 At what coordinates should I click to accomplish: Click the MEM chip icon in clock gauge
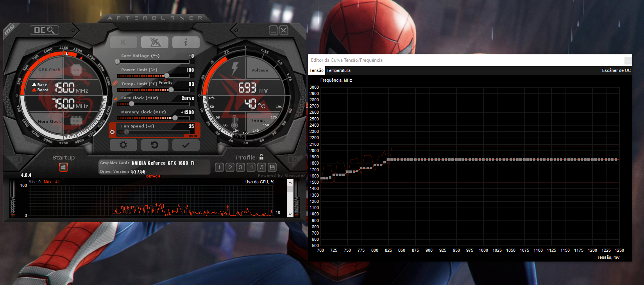(76, 121)
